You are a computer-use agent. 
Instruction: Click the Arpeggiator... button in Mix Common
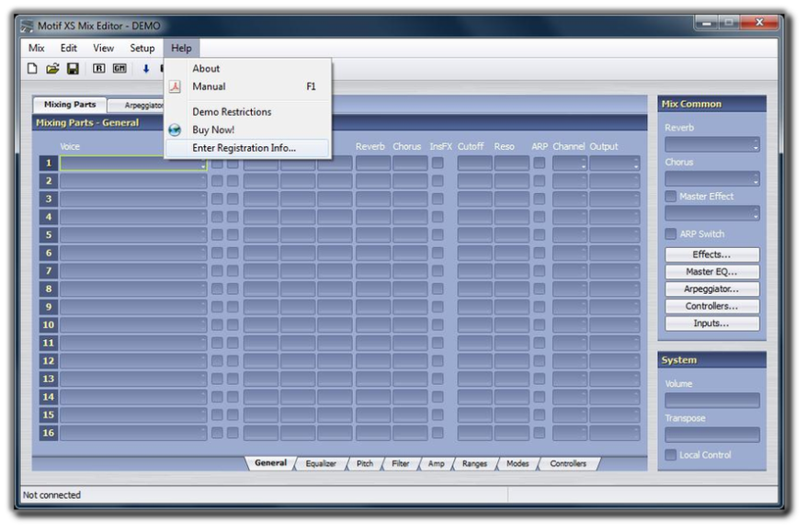point(711,289)
